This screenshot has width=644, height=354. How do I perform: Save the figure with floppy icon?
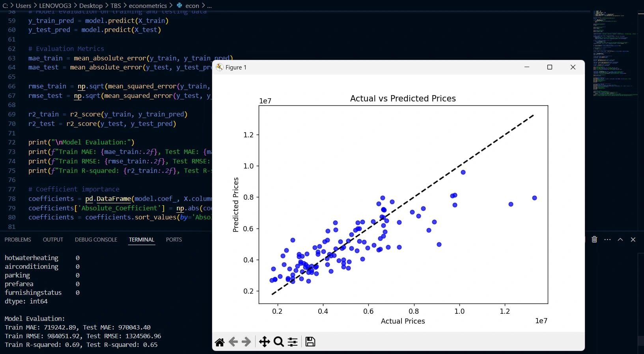tap(310, 342)
